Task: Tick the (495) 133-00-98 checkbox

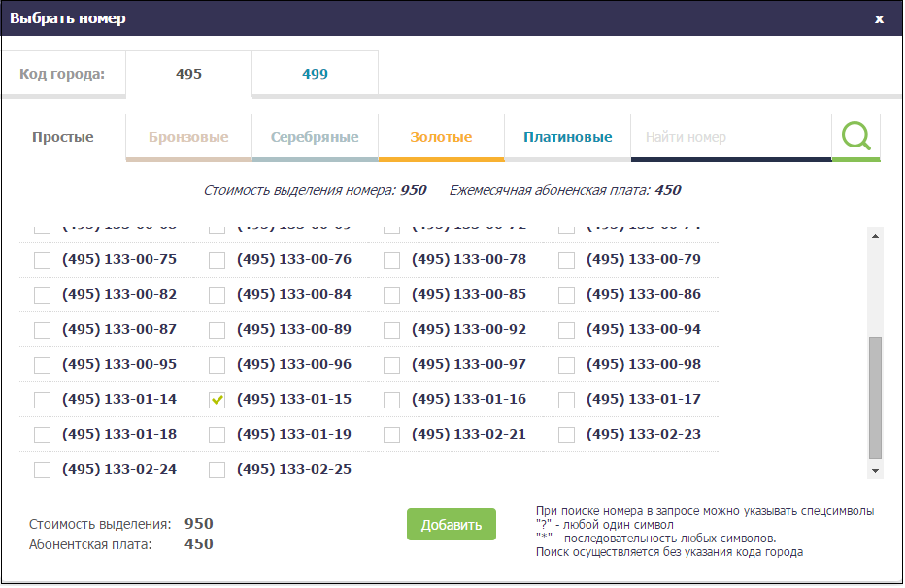Action: [x=567, y=365]
